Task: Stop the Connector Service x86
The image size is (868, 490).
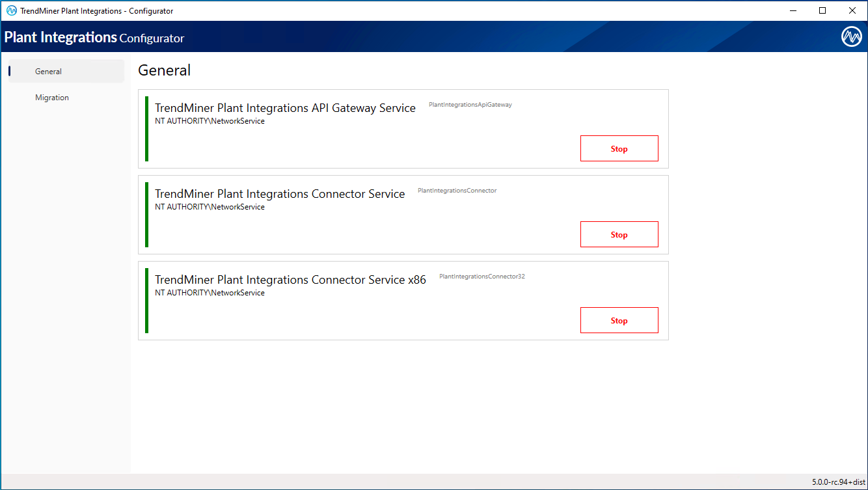Action: pyautogui.click(x=619, y=320)
